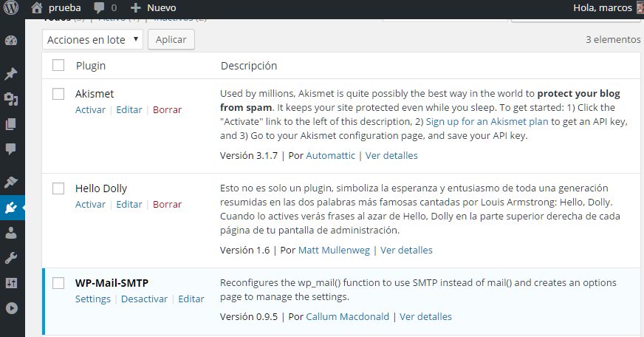This screenshot has height=337, width=644.
Task: Edit the Akismet plugin
Action: 129,109
